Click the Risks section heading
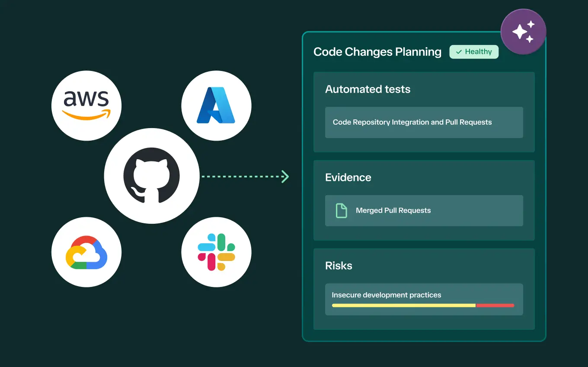588x367 pixels. pyautogui.click(x=339, y=266)
